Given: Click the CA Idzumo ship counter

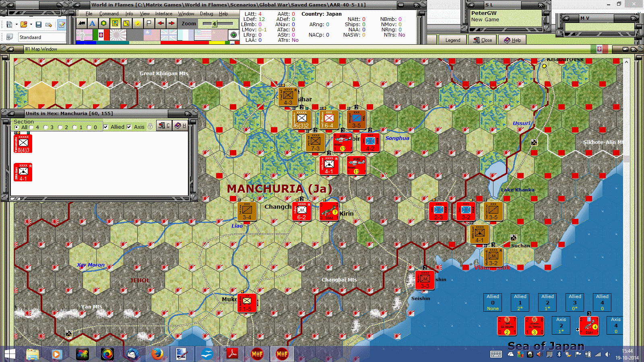Looking at the screenshot, I should click(x=507, y=326).
